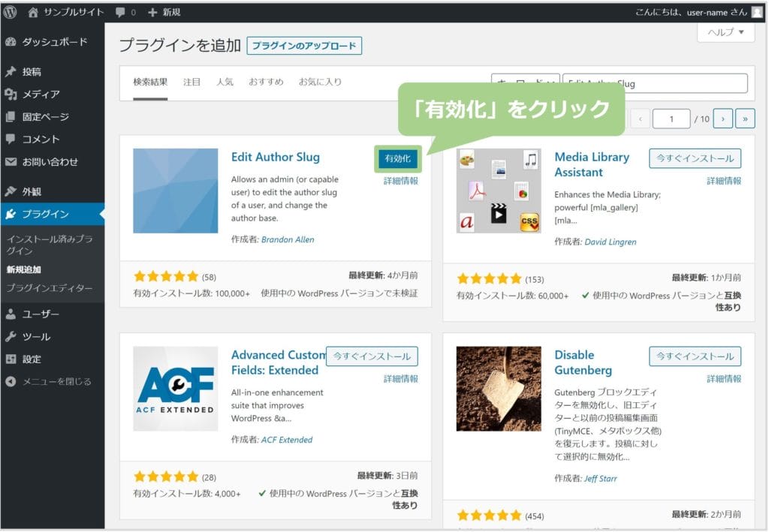Image resolution: width=769 pixels, height=532 pixels.
Task: Click the Edit Author Slug thumbnail
Action: [x=176, y=191]
